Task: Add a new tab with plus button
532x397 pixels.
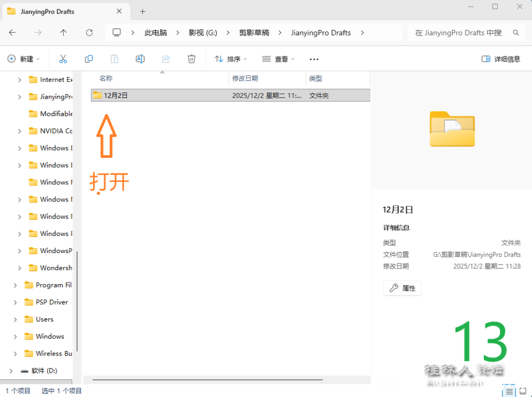Action: point(142,11)
